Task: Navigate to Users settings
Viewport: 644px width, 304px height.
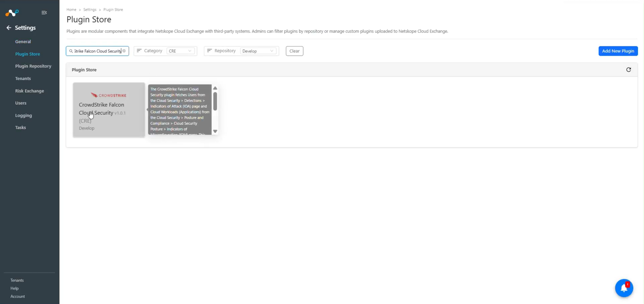Action: (x=21, y=103)
